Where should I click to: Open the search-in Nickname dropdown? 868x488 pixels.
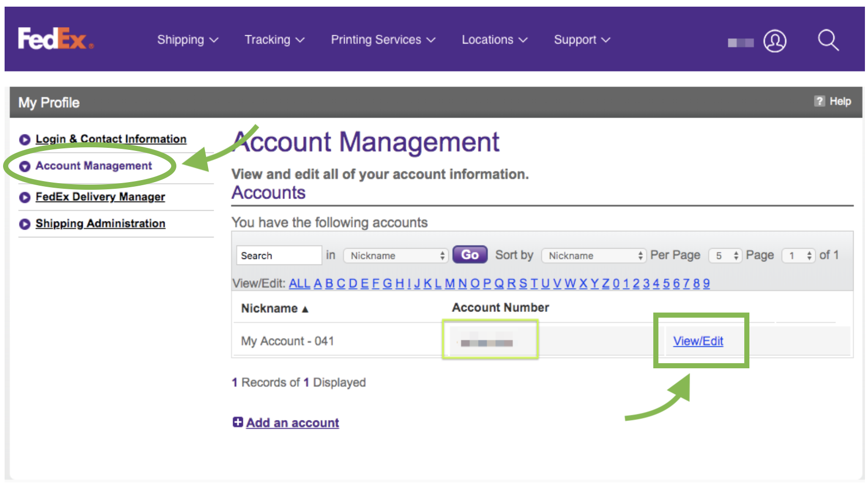[396, 255]
